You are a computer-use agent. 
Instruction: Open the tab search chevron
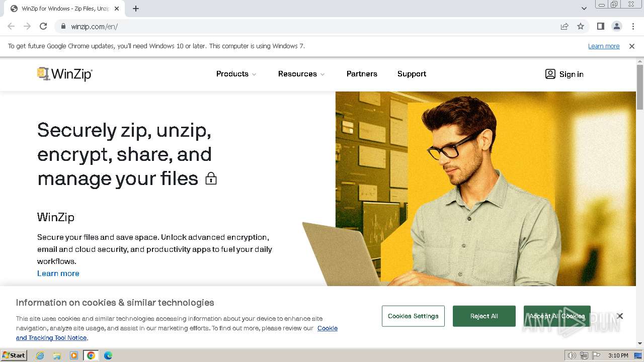pos(584,9)
